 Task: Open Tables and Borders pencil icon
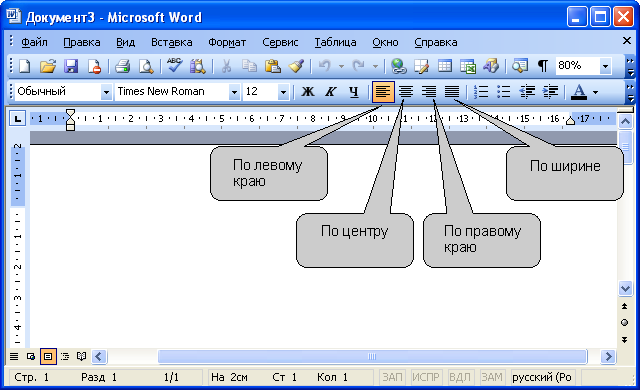point(421,66)
